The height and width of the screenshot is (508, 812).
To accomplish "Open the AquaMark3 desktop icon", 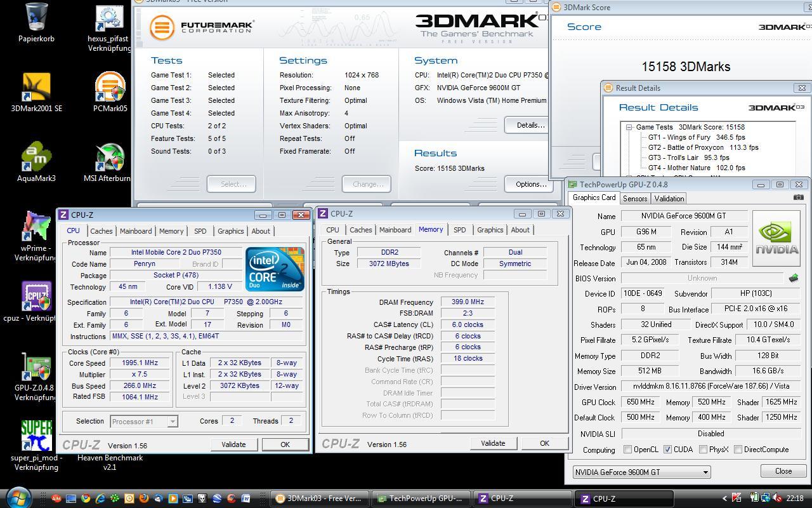I will point(36,157).
